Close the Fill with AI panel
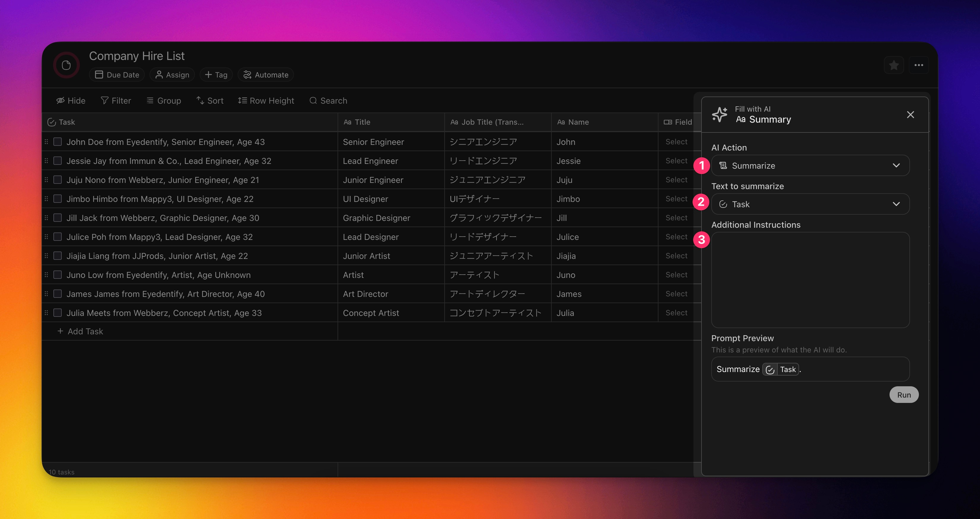Viewport: 980px width, 519px height. [910, 115]
